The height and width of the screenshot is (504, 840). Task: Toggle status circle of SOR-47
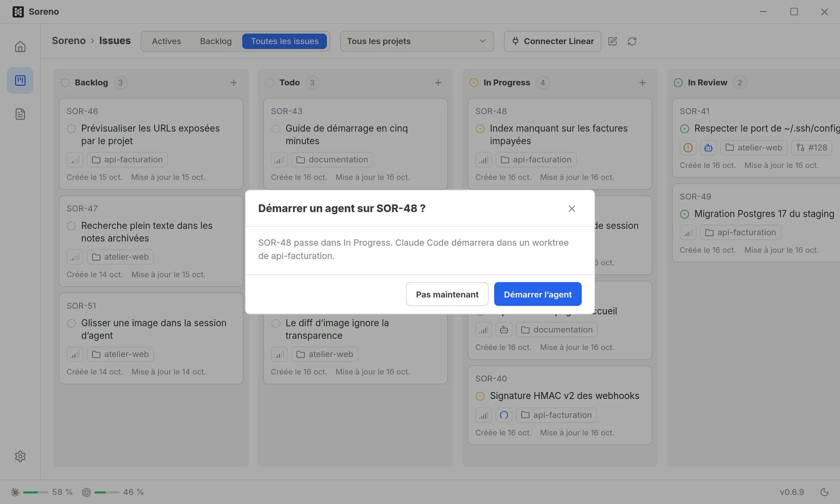[71, 226]
